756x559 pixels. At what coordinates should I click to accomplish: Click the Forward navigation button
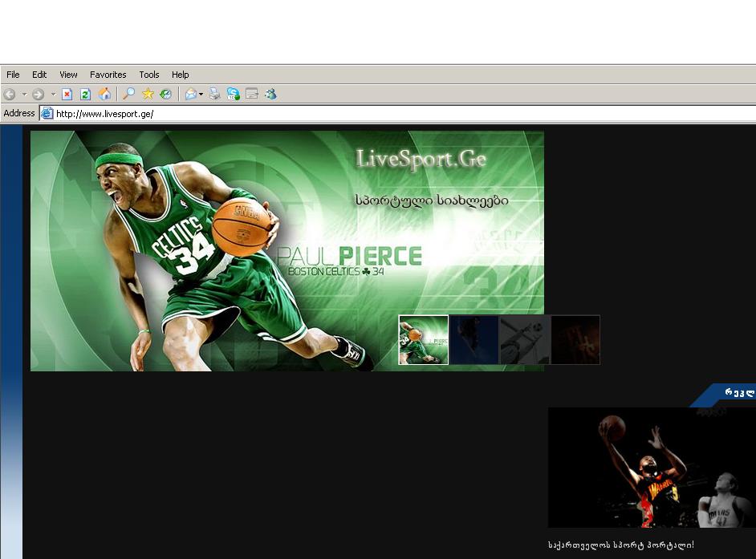(x=38, y=94)
